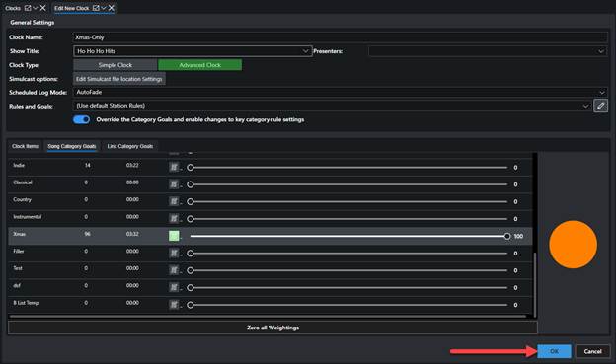Click the orange pie chart
The image size is (616, 364).
click(x=573, y=245)
